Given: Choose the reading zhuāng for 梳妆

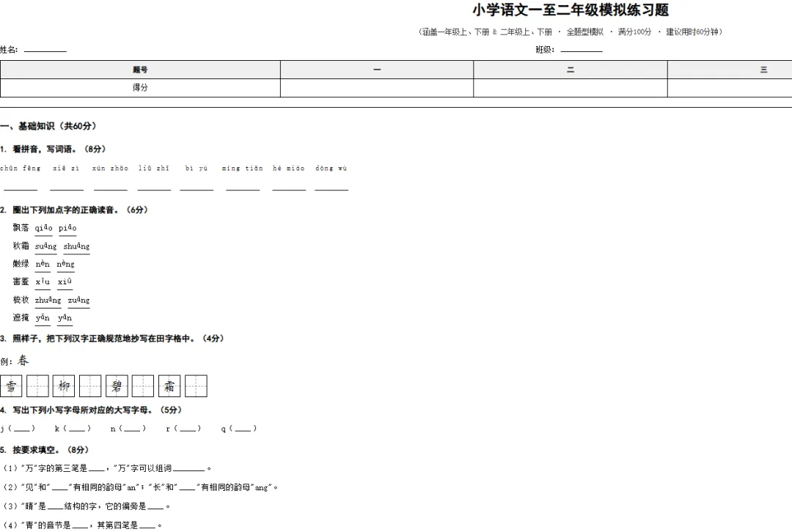Looking at the screenshot, I should 48,300.
